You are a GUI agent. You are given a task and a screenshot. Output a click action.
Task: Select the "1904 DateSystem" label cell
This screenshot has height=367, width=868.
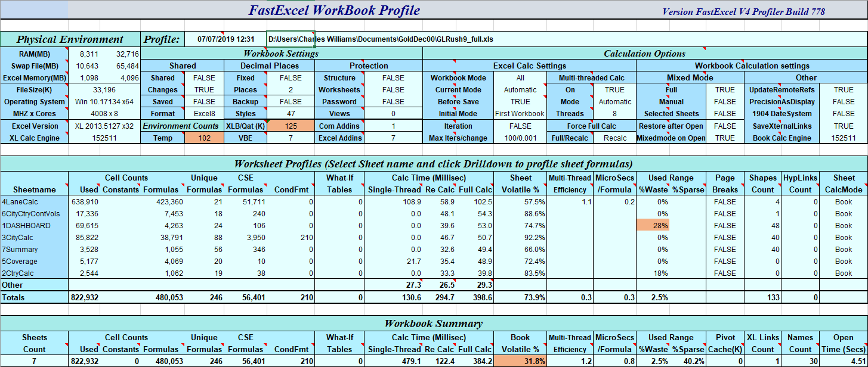coord(781,113)
